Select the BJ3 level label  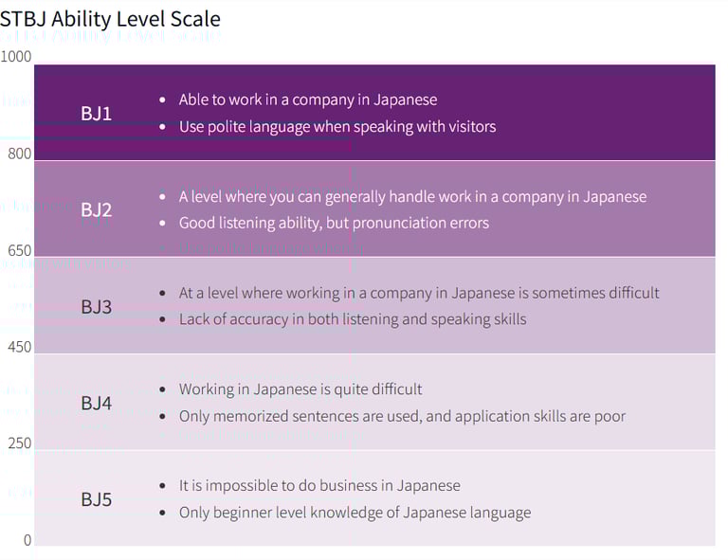click(96, 306)
